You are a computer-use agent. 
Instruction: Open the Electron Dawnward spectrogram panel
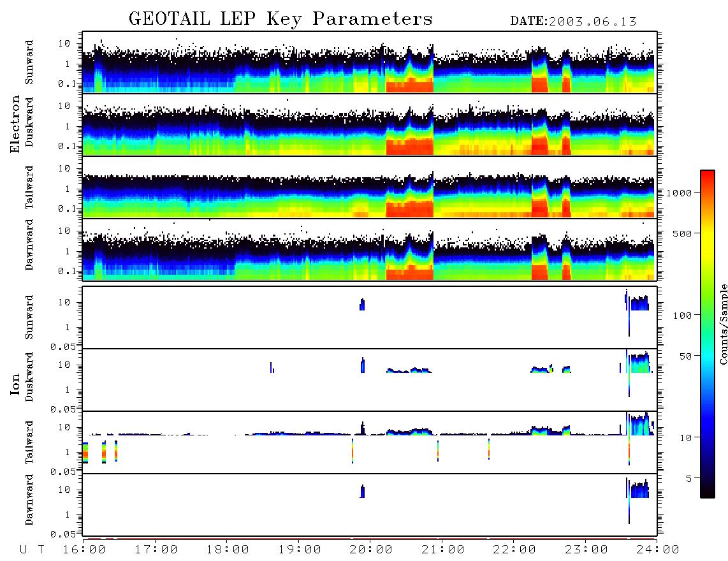370,249
